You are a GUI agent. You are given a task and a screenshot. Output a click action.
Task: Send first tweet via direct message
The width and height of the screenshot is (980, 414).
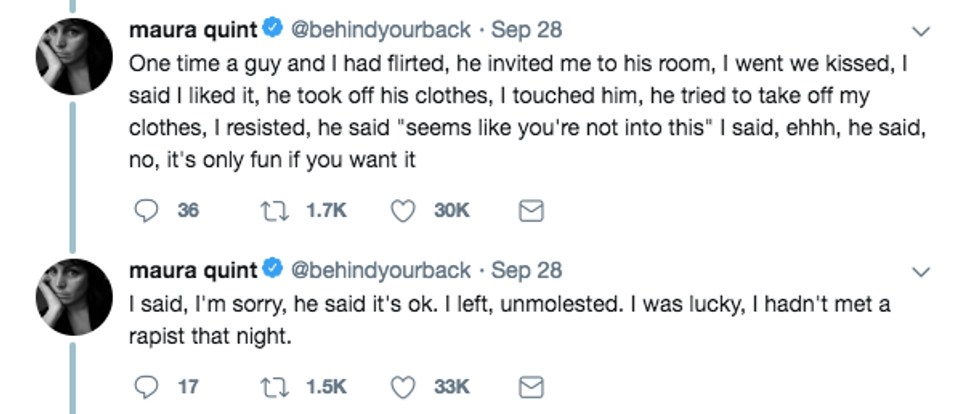(x=534, y=210)
